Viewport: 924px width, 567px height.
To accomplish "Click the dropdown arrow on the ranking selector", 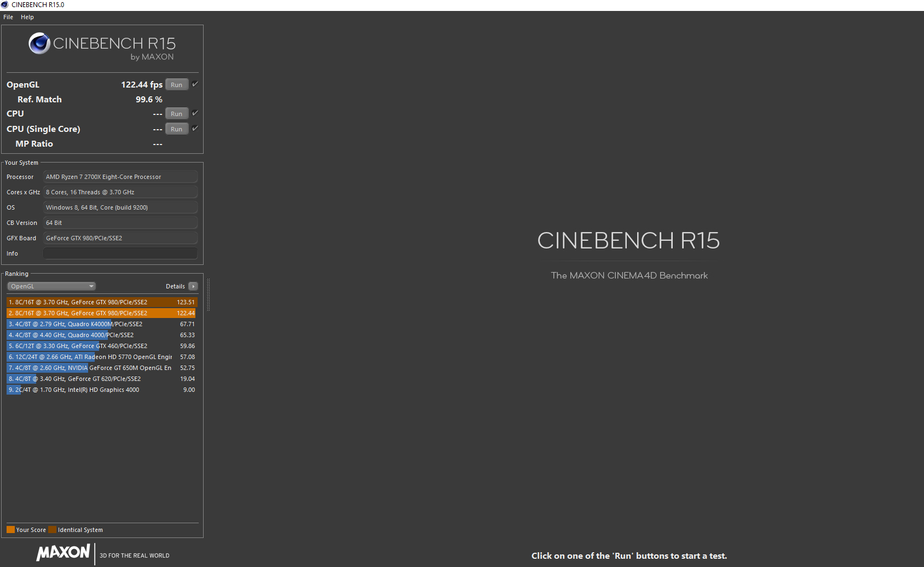I will 90,286.
